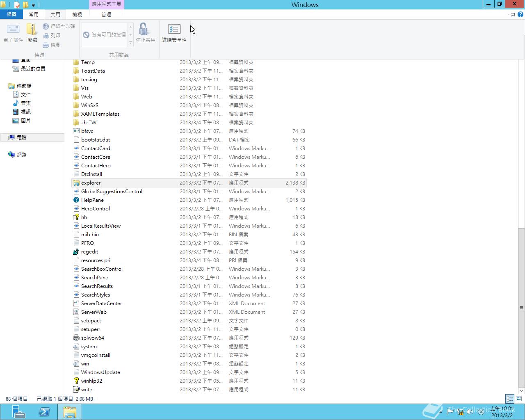Select the ToastData folder
This screenshot has height=420, width=525.
coord(189,71)
